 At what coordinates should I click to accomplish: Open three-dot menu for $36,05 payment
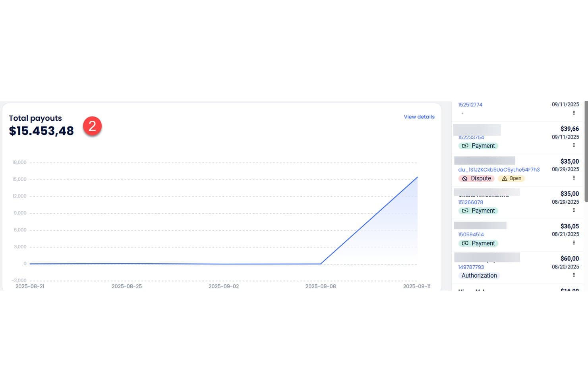pos(574,243)
